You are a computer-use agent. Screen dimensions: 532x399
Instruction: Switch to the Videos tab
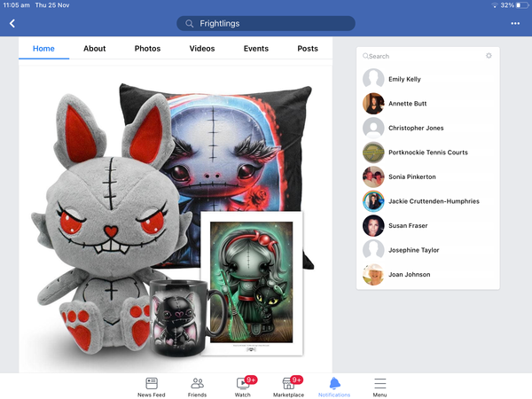coord(202,49)
